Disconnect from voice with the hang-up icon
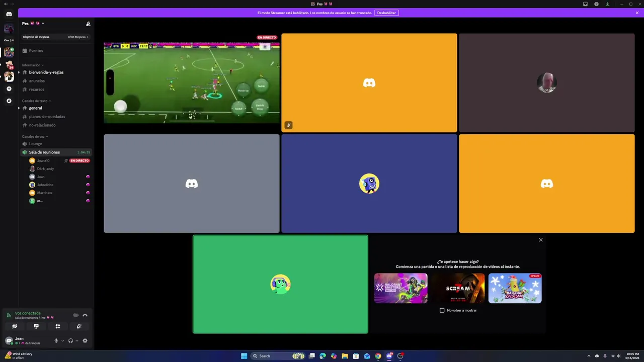Screen dimensions: 644x362 click(x=85, y=315)
